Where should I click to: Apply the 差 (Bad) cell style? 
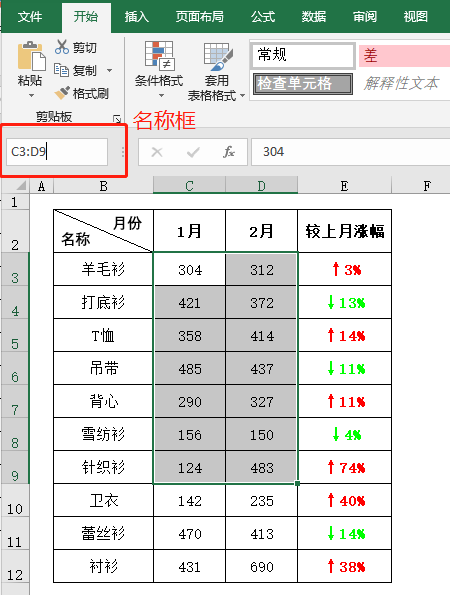click(x=404, y=55)
